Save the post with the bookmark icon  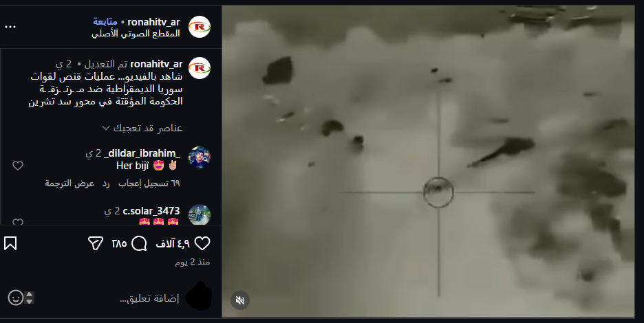coord(10,243)
